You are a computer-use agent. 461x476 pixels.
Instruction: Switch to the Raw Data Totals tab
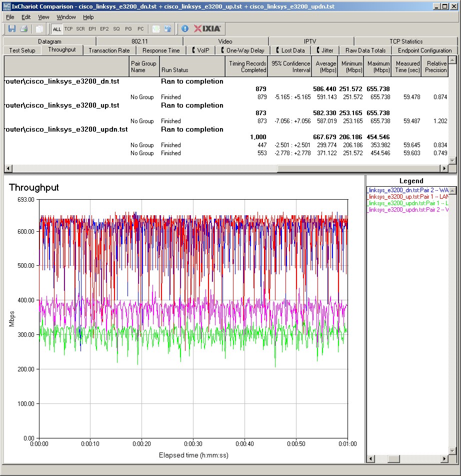point(365,51)
